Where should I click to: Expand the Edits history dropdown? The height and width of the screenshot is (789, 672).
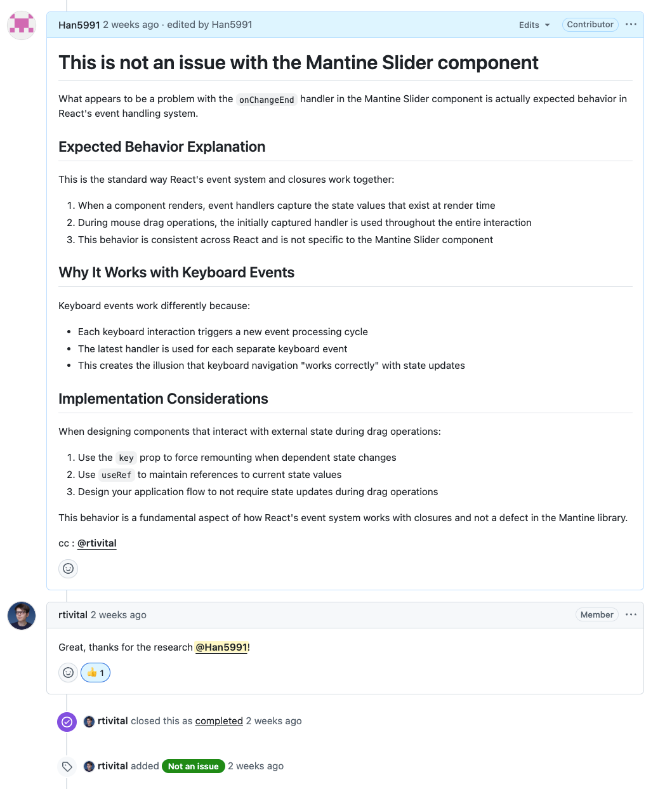click(534, 25)
